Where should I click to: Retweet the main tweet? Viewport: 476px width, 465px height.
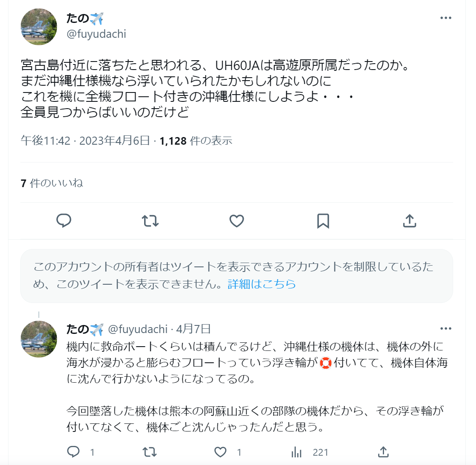[150, 221]
